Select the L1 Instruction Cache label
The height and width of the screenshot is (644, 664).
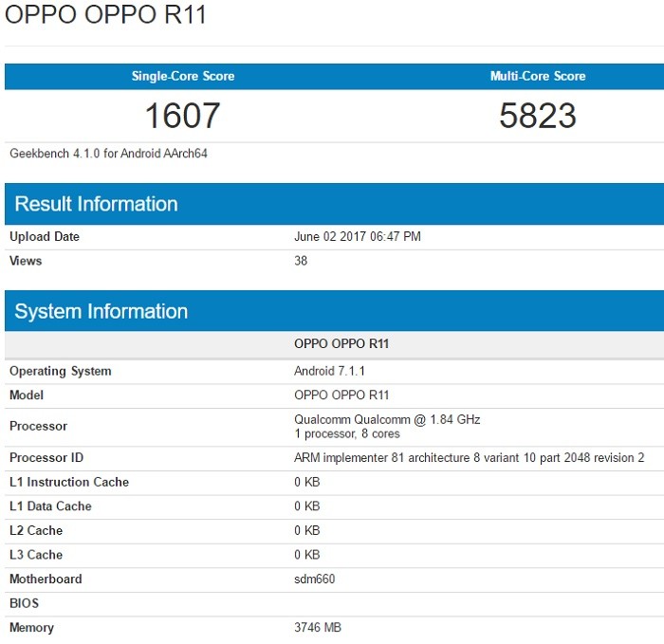[x=69, y=482]
